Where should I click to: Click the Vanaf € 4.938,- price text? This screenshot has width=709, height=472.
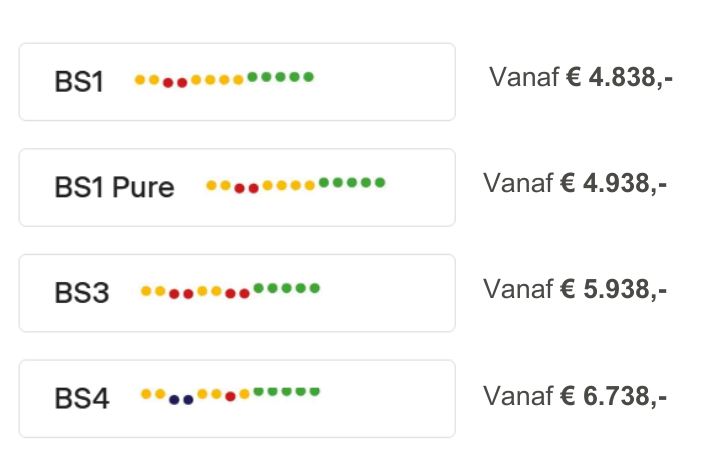575,184
